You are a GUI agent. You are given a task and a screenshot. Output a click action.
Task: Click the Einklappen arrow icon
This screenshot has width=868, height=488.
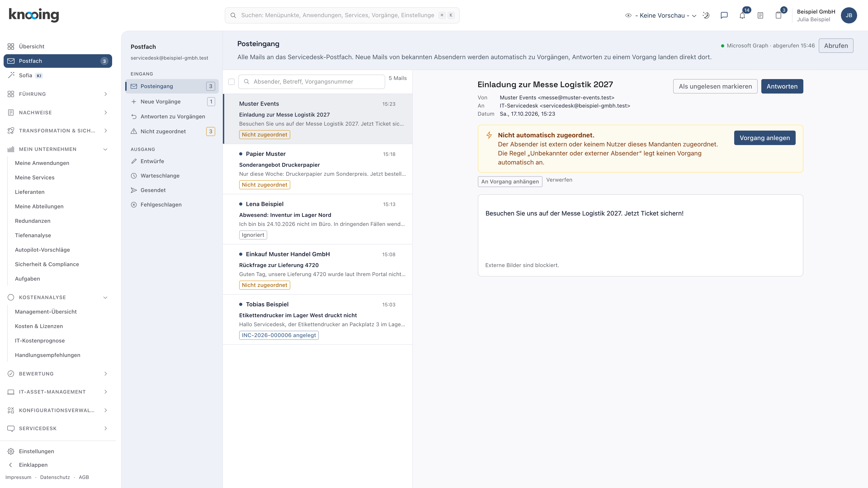click(x=11, y=465)
